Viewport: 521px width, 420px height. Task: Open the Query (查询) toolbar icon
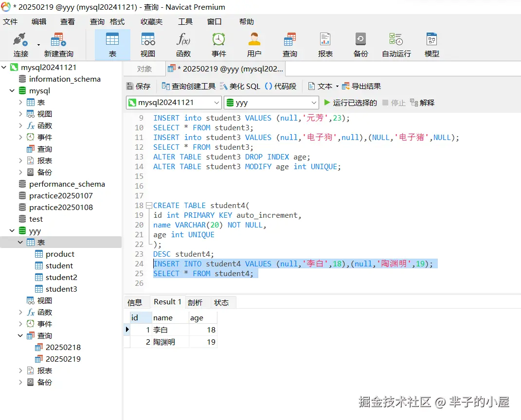point(290,45)
